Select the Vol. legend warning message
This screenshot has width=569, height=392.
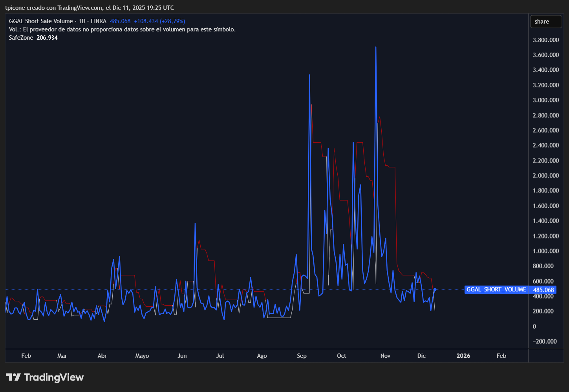pos(122,29)
